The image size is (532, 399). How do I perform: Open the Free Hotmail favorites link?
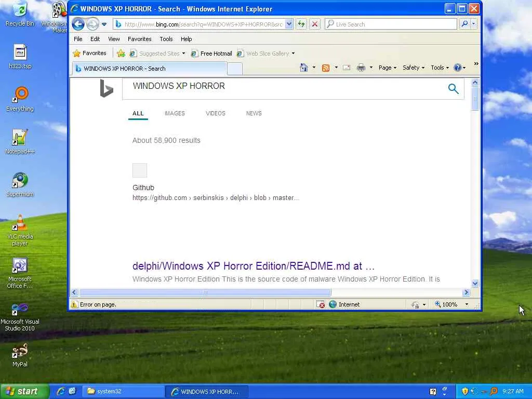coord(212,54)
